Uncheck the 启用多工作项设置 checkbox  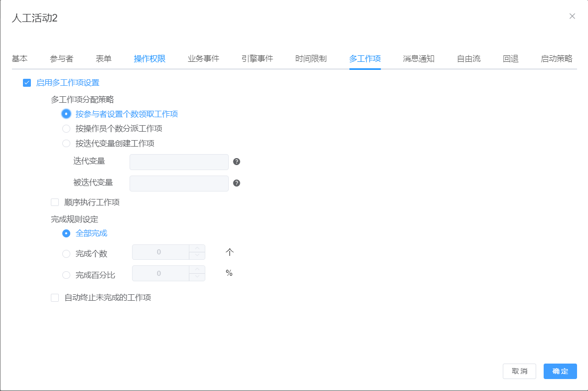coord(27,83)
